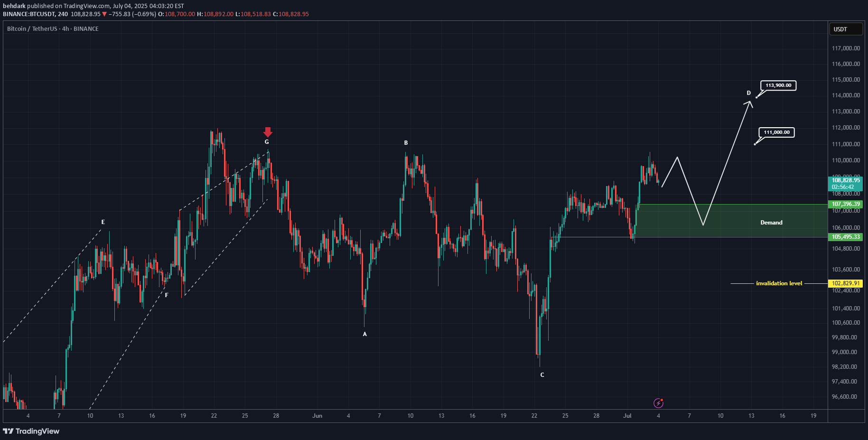The width and height of the screenshot is (868, 440).
Task: Click the behdark author name
Action: tap(14, 6)
